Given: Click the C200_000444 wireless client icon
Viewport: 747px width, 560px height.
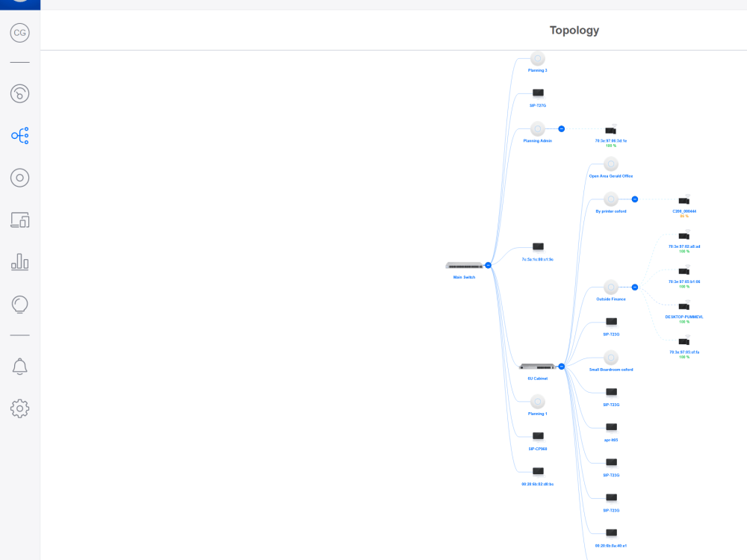Looking at the screenshot, I should click(684, 200).
